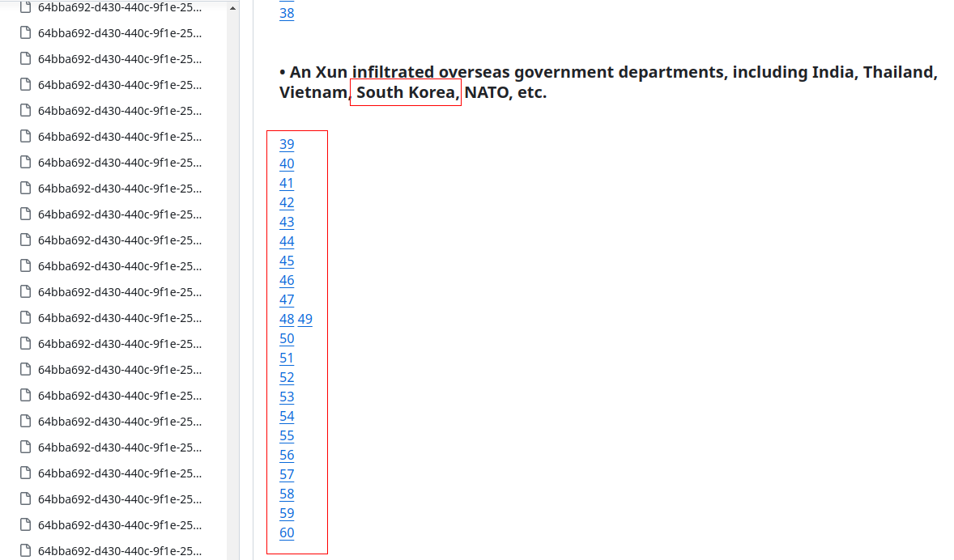
Task: Follow the link labeled 53
Action: [287, 397]
